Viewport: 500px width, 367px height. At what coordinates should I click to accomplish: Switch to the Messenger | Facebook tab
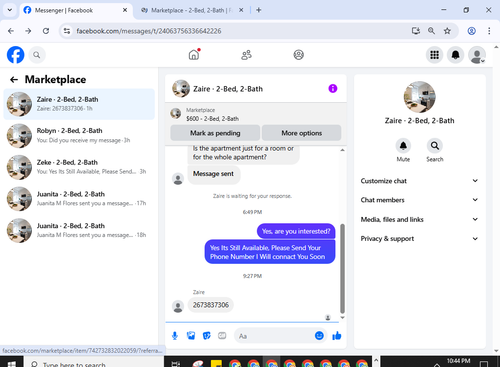[76, 10]
